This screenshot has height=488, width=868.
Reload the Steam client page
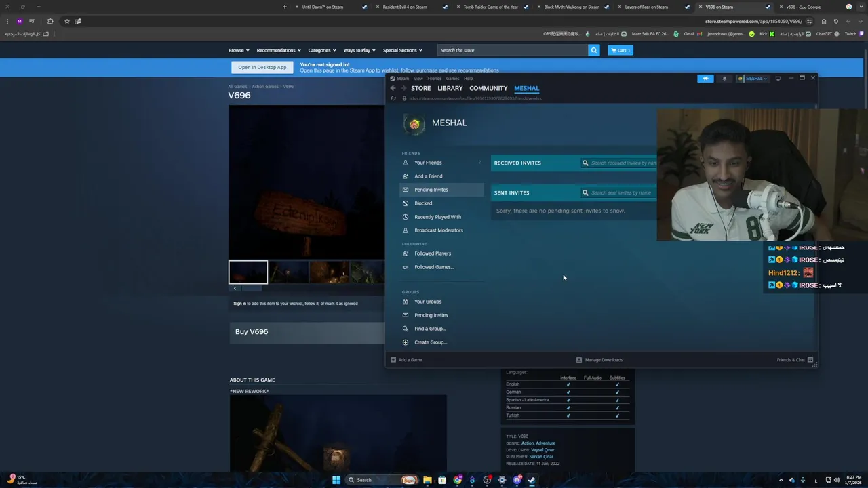point(393,98)
